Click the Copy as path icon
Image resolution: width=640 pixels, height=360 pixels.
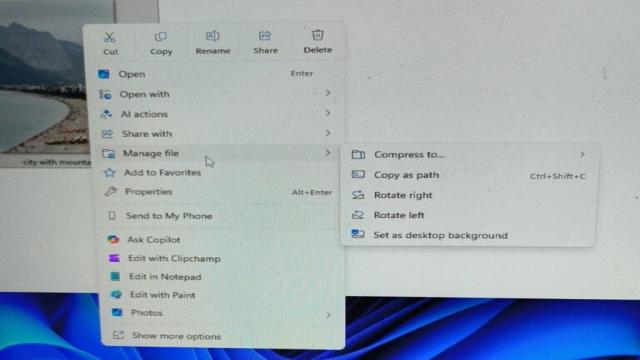(x=358, y=175)
